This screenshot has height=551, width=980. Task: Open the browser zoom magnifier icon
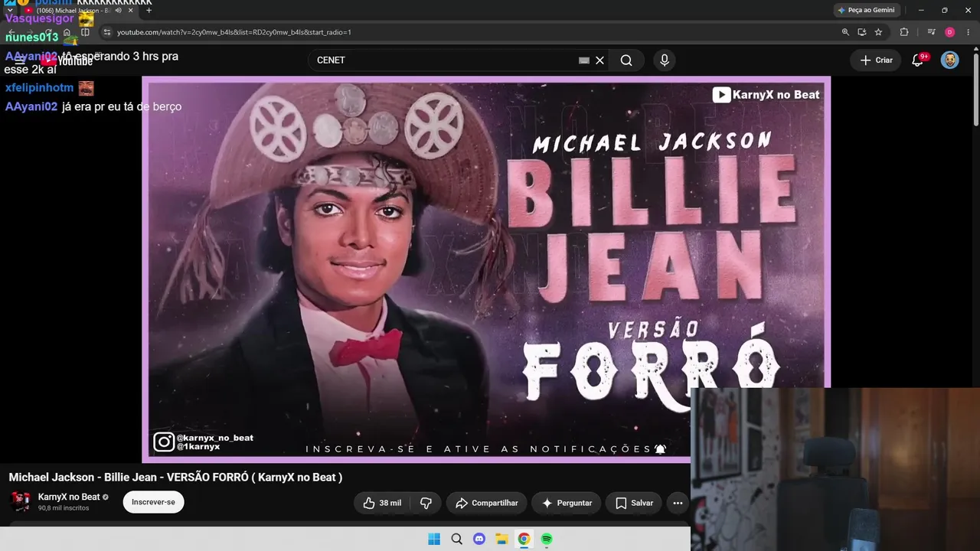pos(845,32)
